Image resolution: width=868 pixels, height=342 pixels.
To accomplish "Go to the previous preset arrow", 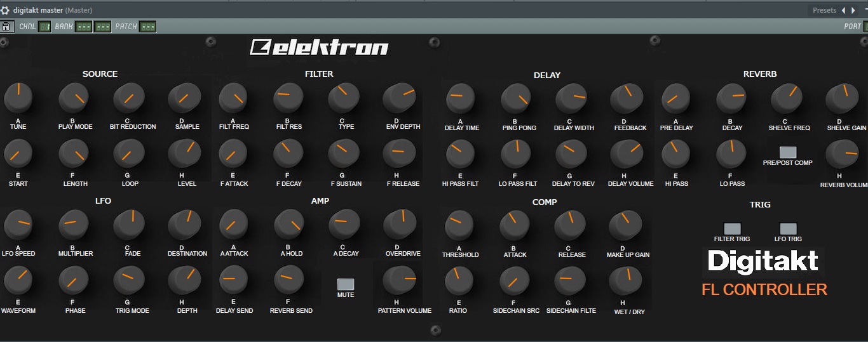I will (843, 10).
